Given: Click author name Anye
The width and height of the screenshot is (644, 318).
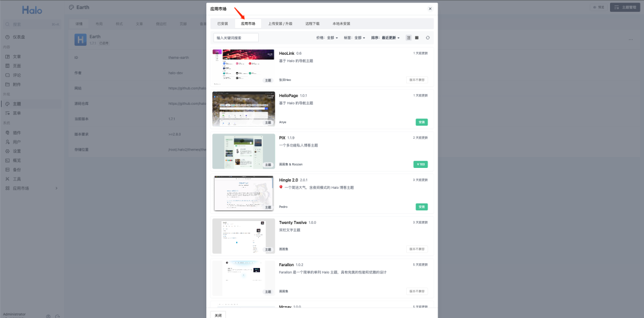Looking at the screenshot, I should point(283,122).
